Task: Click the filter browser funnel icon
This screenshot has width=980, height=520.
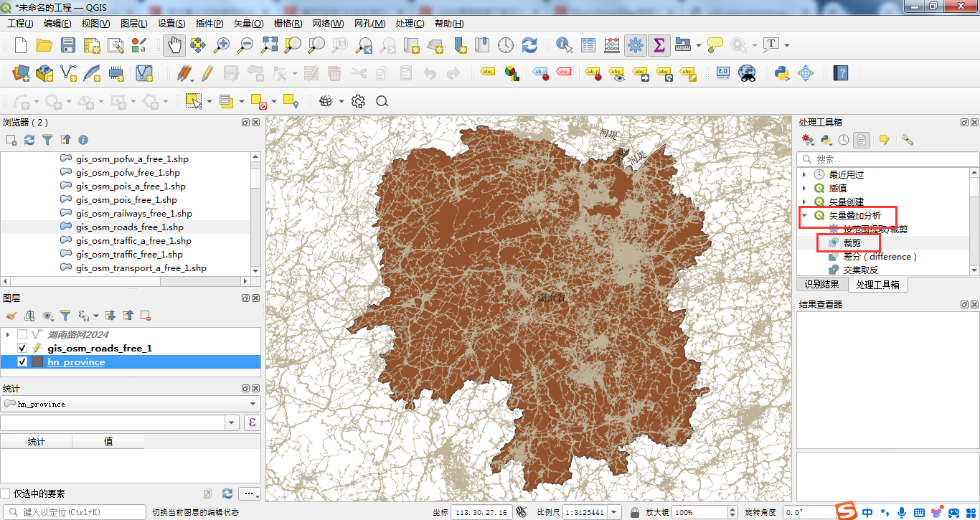Action: [x=47, y=140]
